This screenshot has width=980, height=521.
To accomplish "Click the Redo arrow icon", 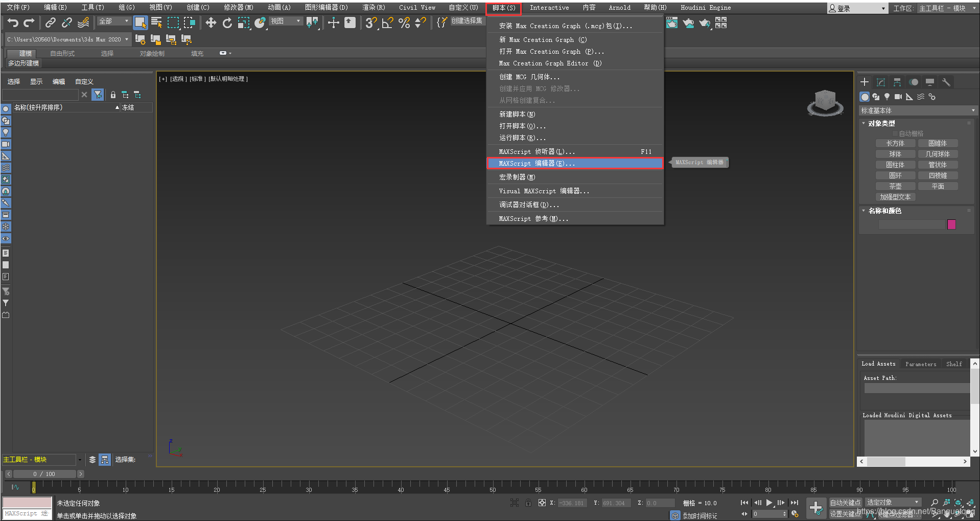I will coord(29,22).
